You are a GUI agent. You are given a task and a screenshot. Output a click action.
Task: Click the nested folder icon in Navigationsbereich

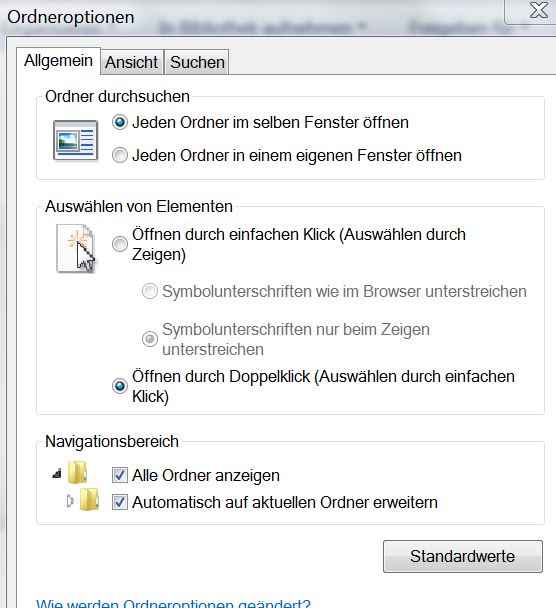(90, 499)
